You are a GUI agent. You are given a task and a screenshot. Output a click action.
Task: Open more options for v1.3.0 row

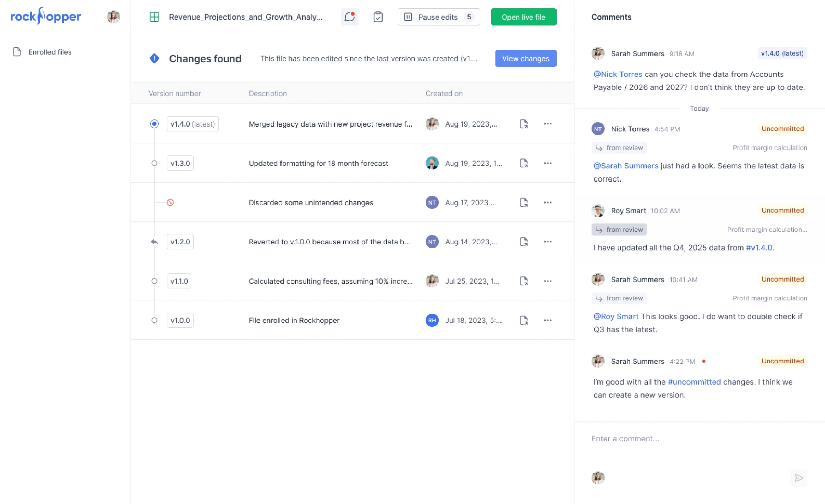548,163
